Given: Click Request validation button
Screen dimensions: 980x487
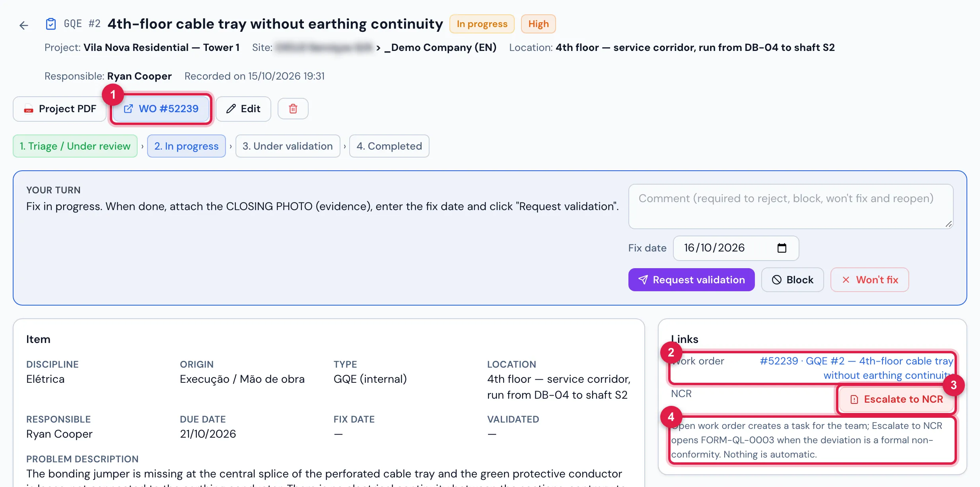Looking at the screenshot, I should pos(692,280).
